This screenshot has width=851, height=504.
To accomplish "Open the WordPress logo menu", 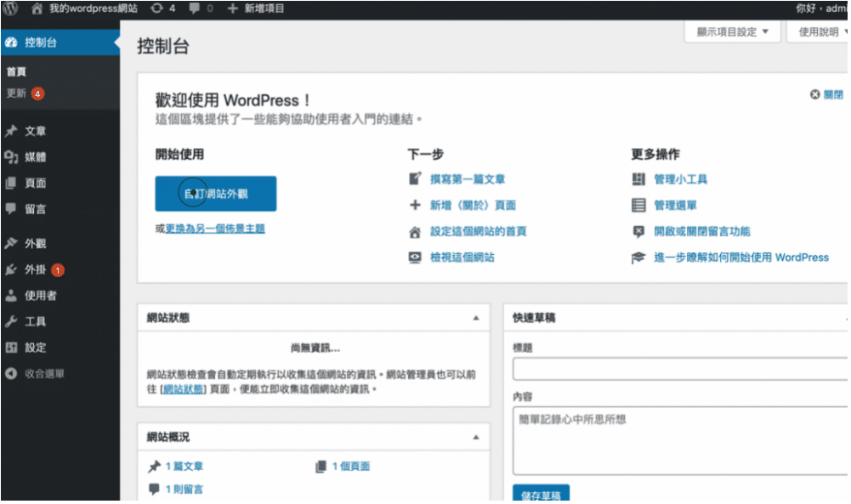I will coord(10,8).
